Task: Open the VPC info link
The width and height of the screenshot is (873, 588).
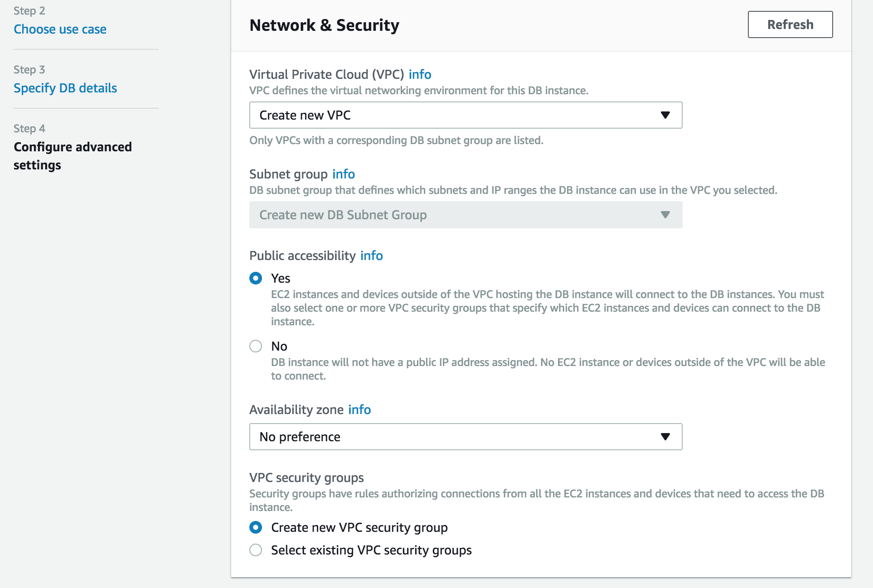Action: [x=420, y=74]
